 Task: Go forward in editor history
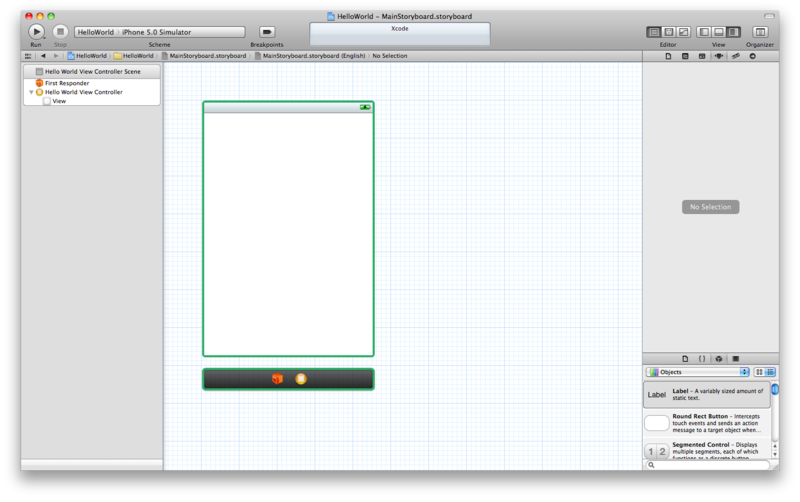[56, 56]
